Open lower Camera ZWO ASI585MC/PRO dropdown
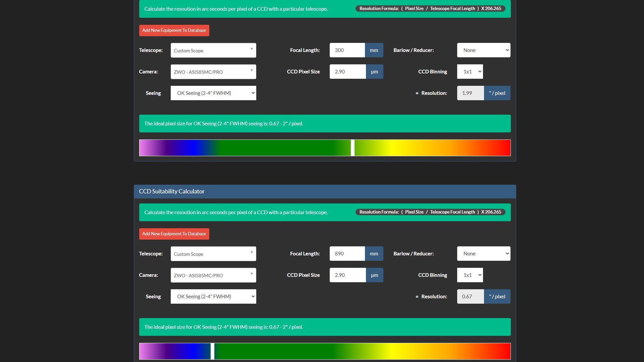 [x=213, y=275]
